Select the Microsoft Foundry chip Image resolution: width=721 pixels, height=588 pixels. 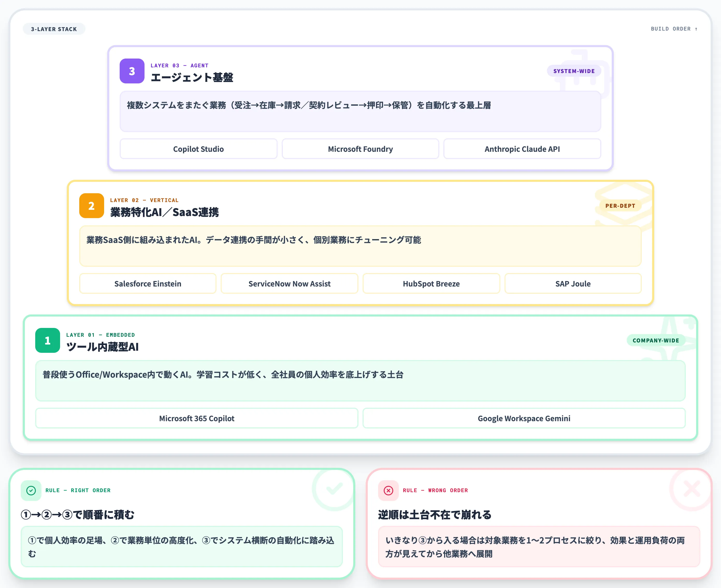pyautogui.click(x=360, y=149)
